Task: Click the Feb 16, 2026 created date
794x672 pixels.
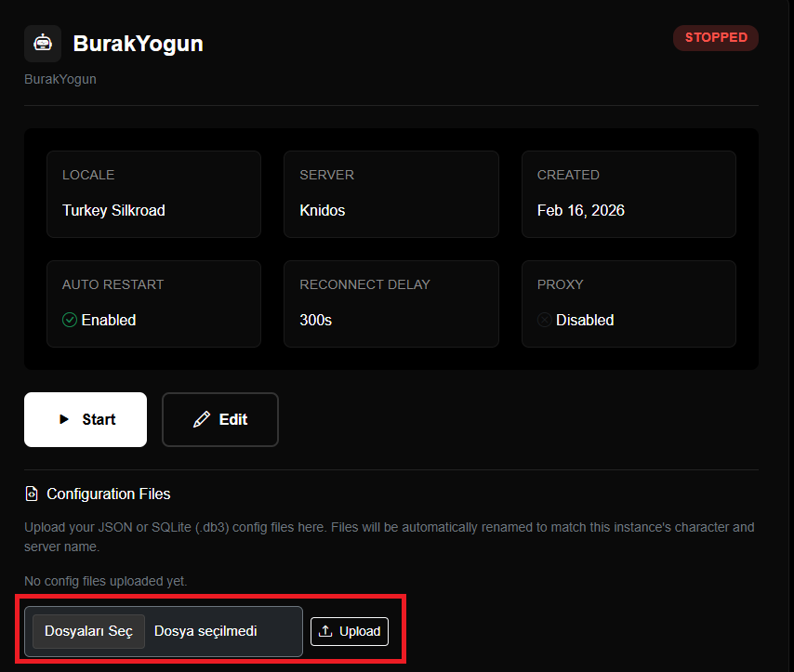Action: coord(580,210)
